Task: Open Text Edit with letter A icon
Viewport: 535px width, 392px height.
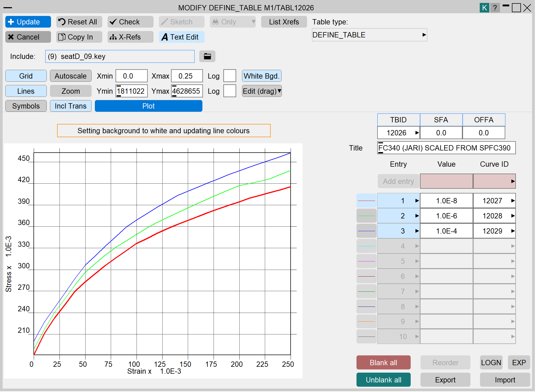Action: pyautogui.click(x=181, y=37)
